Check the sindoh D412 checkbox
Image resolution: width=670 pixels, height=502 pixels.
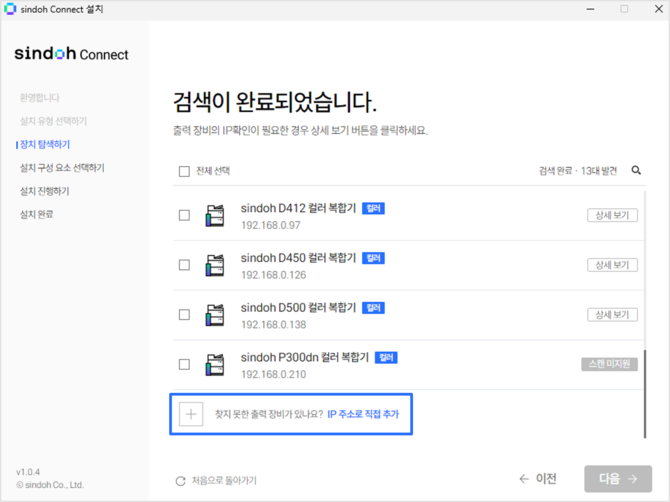[184, 215]
